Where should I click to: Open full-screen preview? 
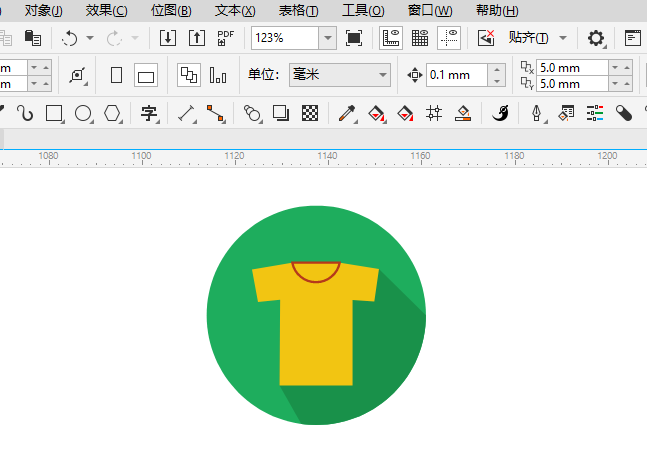click(354, 38)
